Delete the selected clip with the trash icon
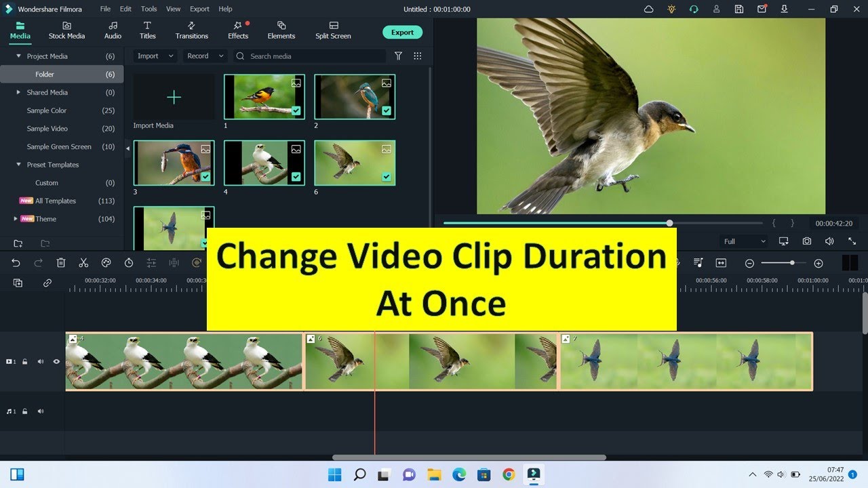868x488 pixels. pos(61,263)
